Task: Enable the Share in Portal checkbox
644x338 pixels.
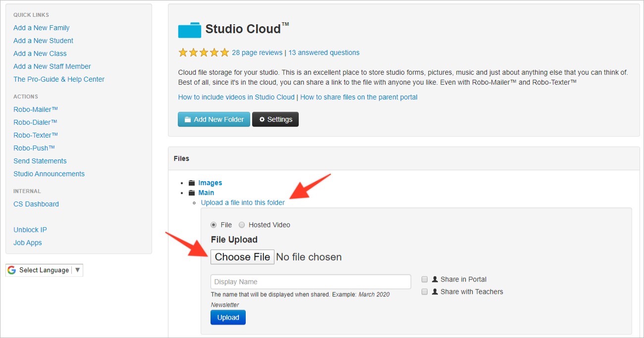Action: tap(425, 279)
